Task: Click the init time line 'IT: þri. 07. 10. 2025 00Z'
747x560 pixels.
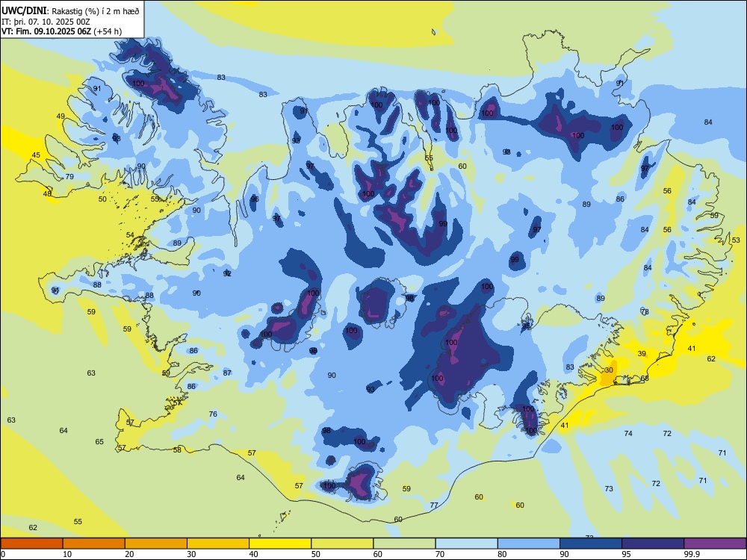Action: pyautogui.click(x=46, y=22)
